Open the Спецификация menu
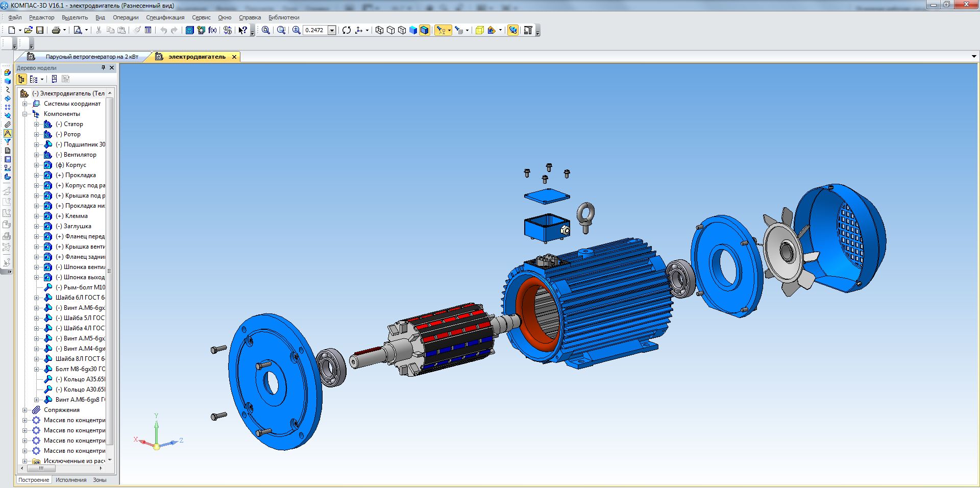Viewport: 980px width, 488px height. coord(165,17)
